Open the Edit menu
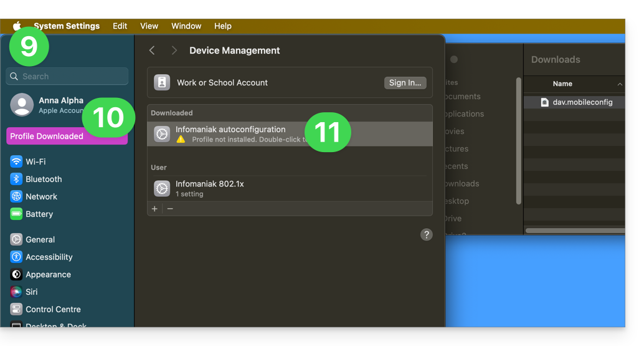The height and width of the screenshot is (346, 644). tap(120, 26)
